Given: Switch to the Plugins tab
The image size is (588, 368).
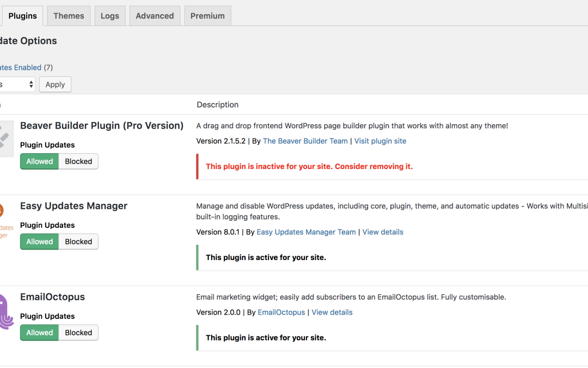Looking at the screenshot, I should pos(22,16).
